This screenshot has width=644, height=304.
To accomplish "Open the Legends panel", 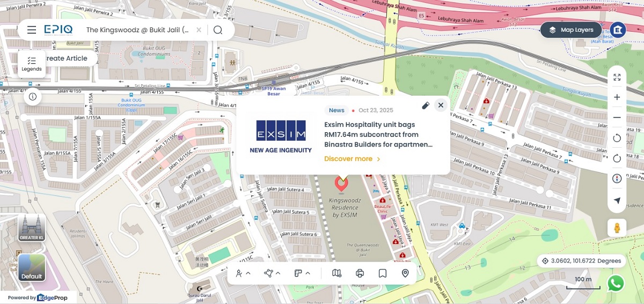I will click(32, 64).
